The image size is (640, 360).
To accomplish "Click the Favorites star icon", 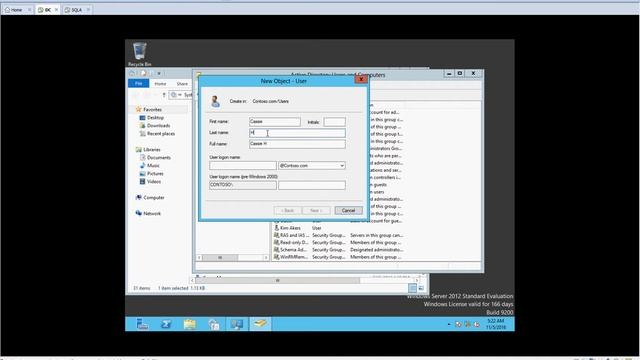I will click(x=138, y=109).
